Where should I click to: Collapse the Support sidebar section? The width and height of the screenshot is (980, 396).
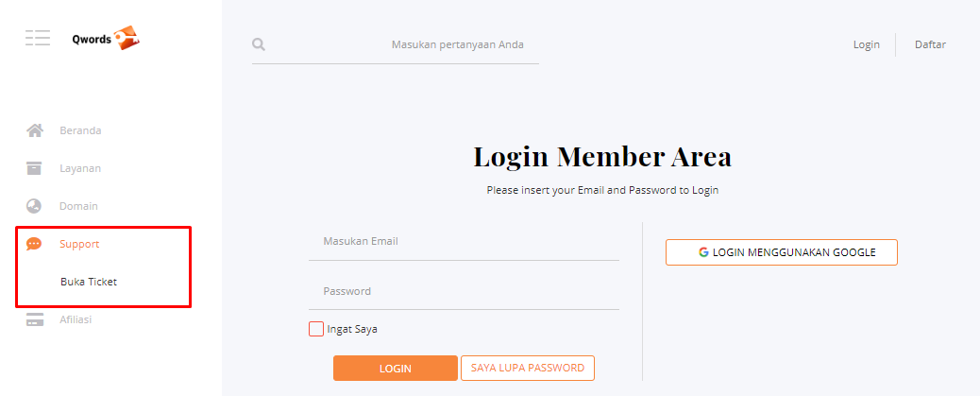[79, 244]
